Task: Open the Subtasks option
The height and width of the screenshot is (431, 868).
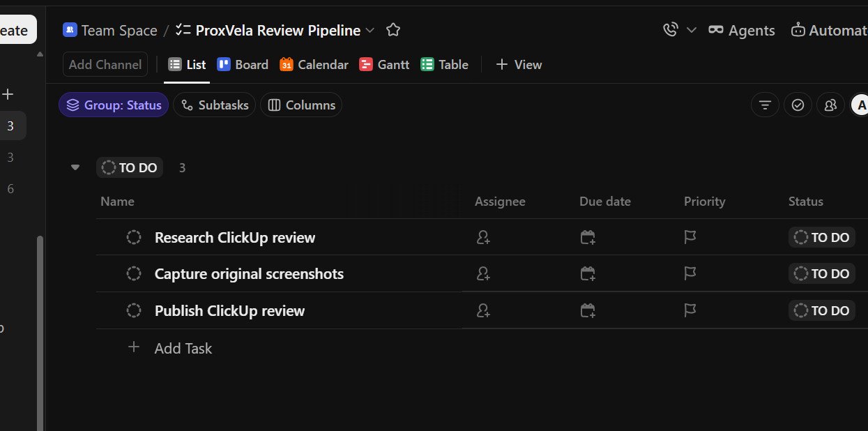Action: [215, 105]
